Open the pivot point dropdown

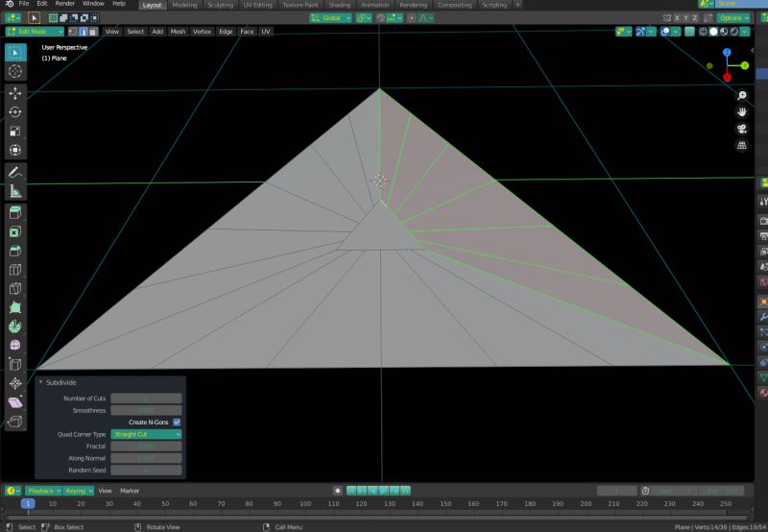click(364, 18)
